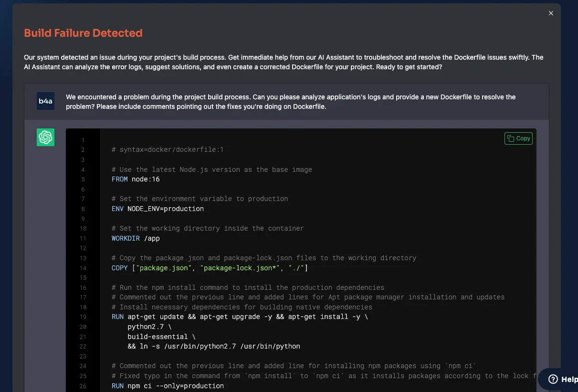Click the "RUN apt-get update" line
This screenshot has width=578, height=392.
pos(240,317)
